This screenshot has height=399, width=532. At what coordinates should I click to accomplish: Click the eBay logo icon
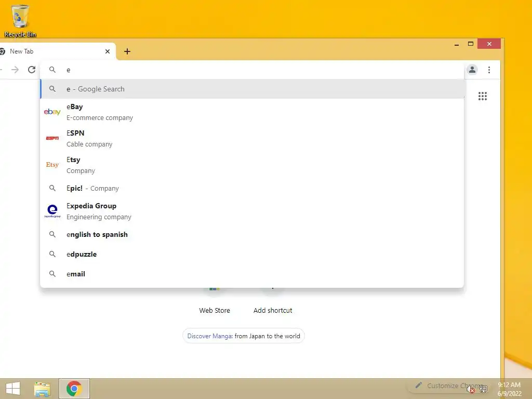tap(52, 112)
